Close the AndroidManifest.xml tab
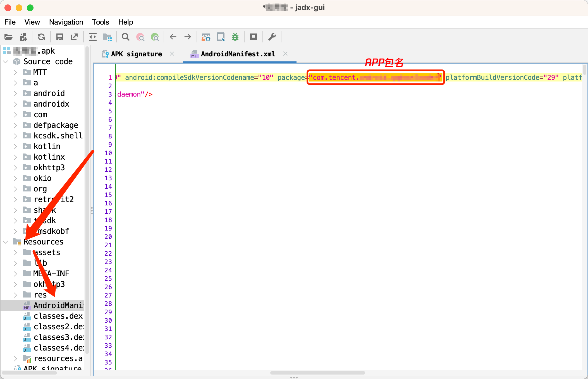 pyautogui.click(x=285, y=54)
